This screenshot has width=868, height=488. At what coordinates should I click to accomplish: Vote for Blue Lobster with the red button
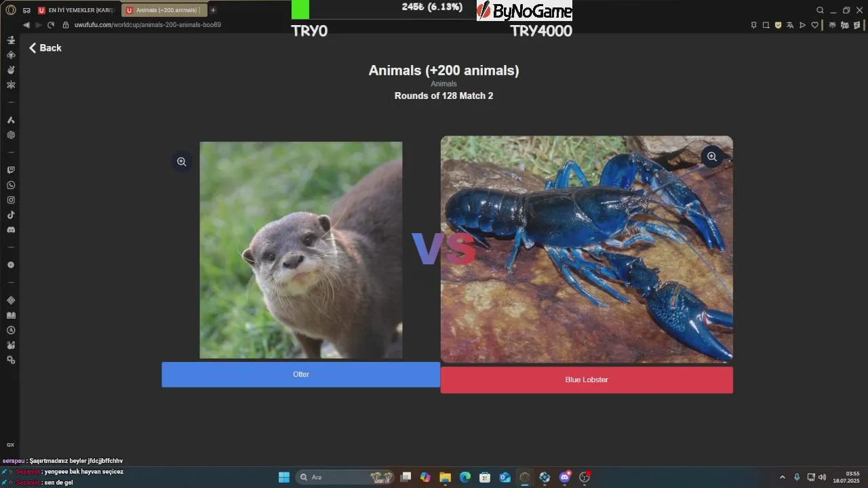(x=587, y=380)
